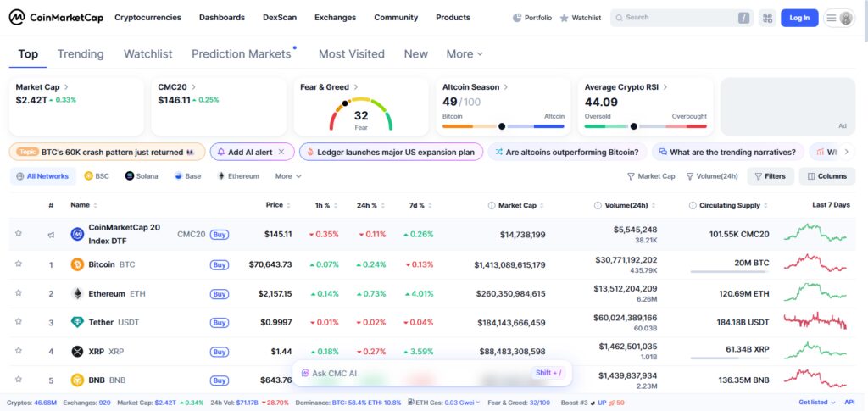Click the Ethereum coin icon
Image resolution: width=868 pixels, height=411 pixels.
pyautogui.click(x=77, y=294)
